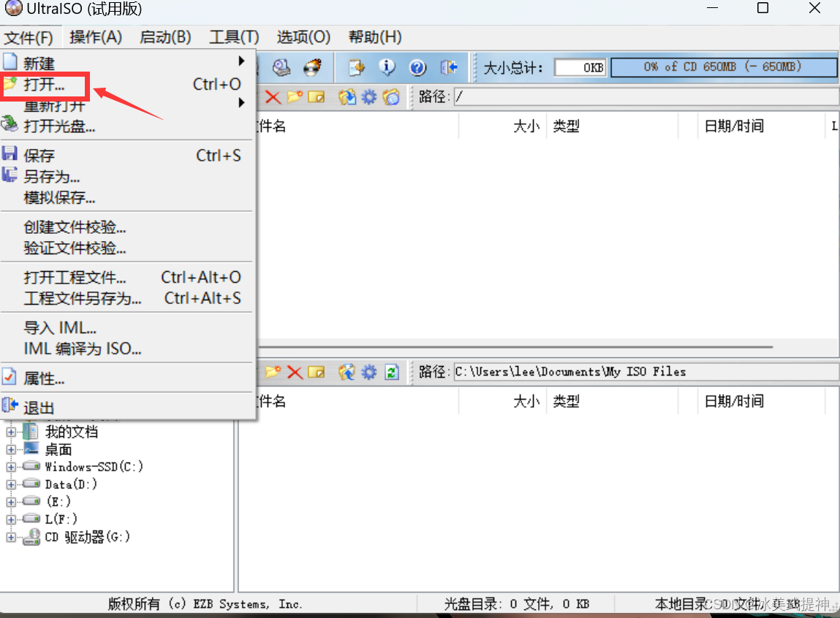
Task: Expand the 桌面 tree node
Action: (x=11, y=449)
